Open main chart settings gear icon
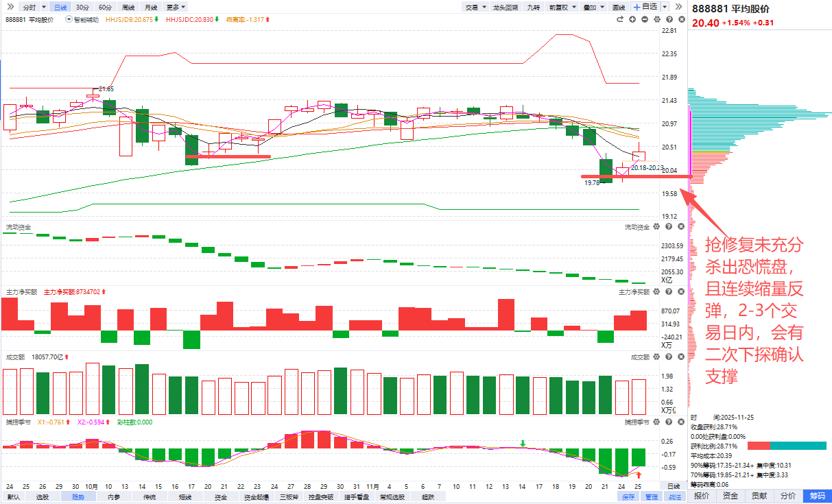This screenshot has height=504, width=832. tap(657, 19)
